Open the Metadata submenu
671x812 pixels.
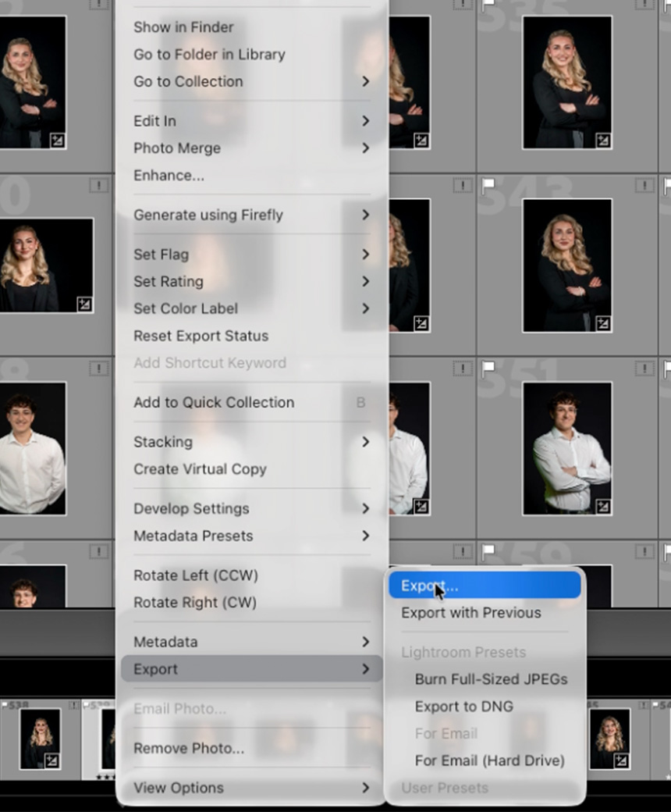[252, 642]
